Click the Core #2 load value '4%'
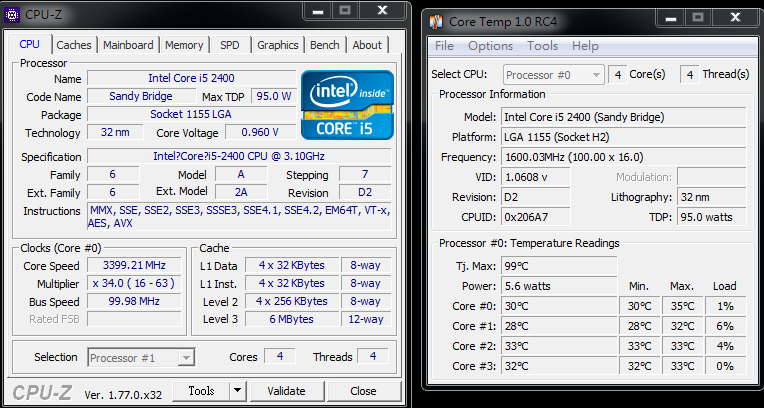This screenshot has width=764, height=408. tap(725, 347)
